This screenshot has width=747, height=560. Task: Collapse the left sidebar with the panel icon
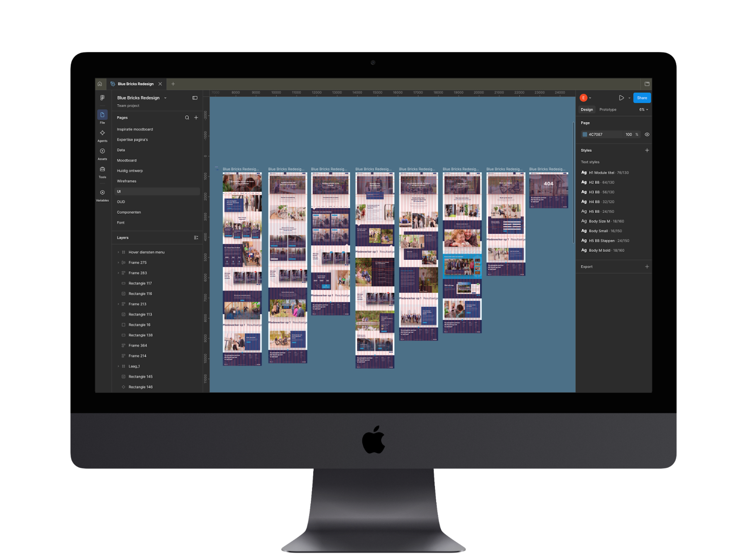(195, 98)
